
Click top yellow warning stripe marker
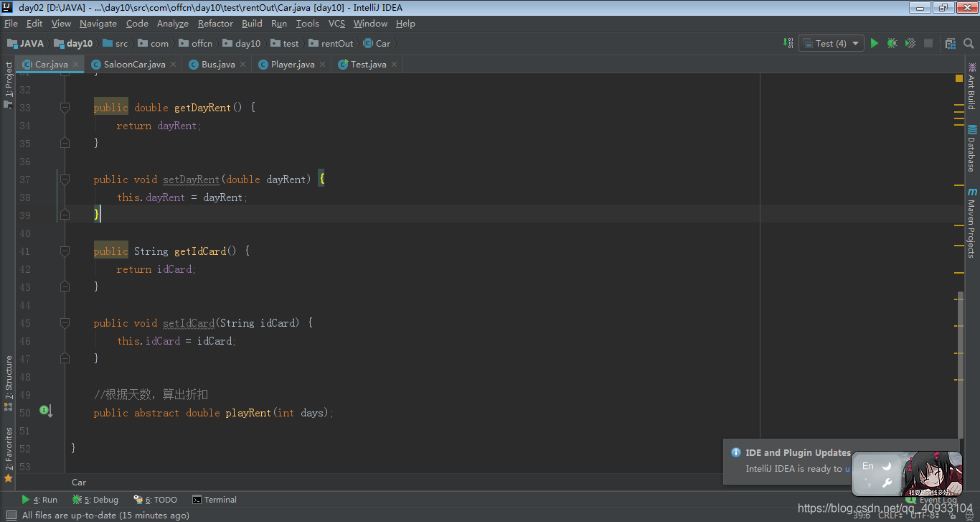click(x=959, y=106)
